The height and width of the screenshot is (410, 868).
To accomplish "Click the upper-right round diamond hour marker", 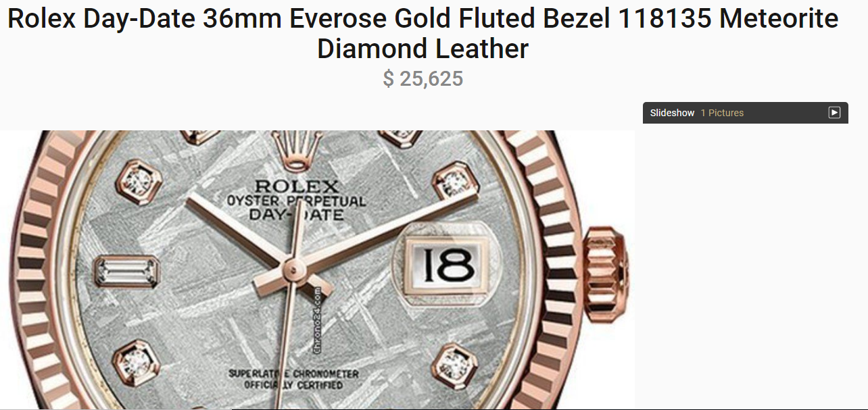I will 455,181.
